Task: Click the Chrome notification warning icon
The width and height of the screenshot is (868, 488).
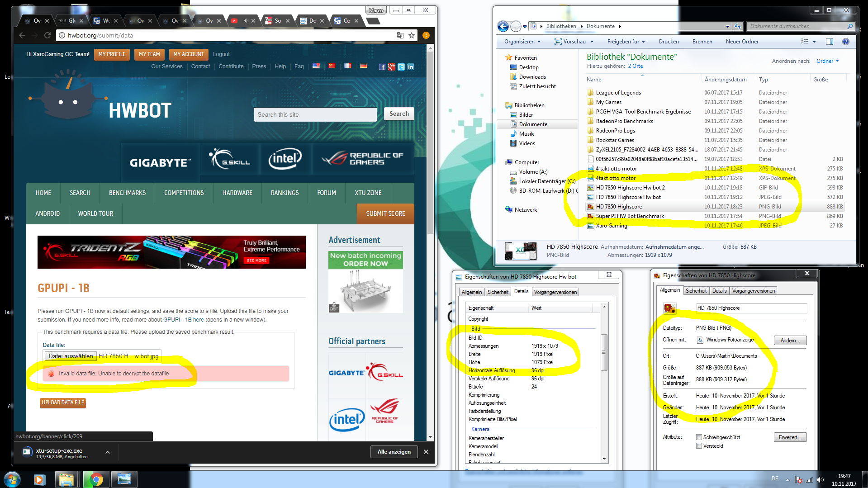Action: [426, 35]
